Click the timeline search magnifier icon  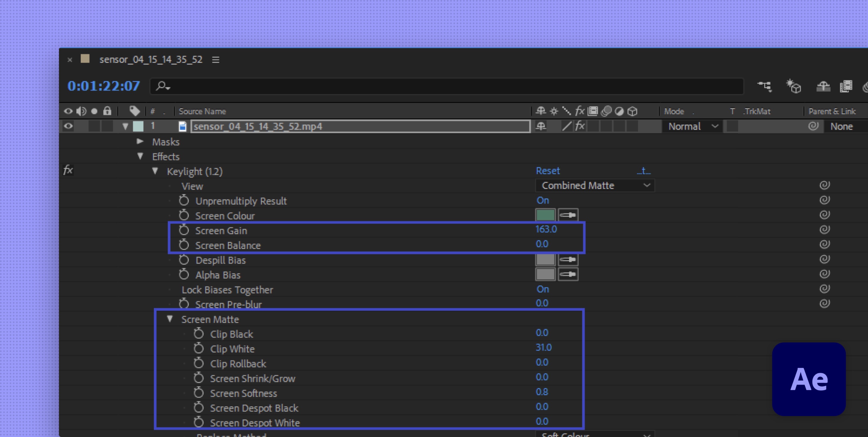coord(163,86)
